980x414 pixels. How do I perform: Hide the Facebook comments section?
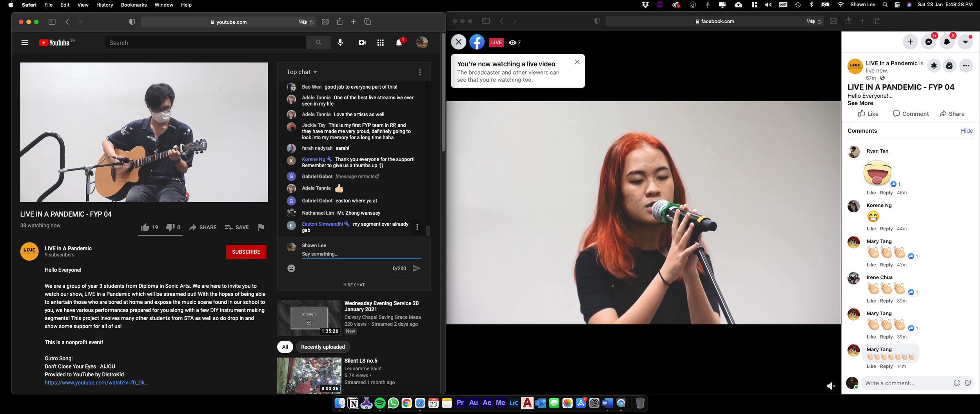(967, 130)
